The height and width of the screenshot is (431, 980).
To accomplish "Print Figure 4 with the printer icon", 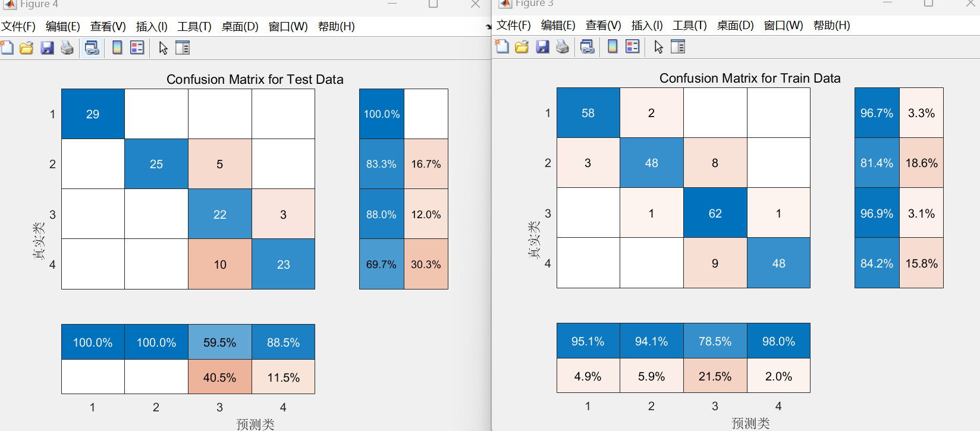I will pyautogui.click(x=67, y=48).
